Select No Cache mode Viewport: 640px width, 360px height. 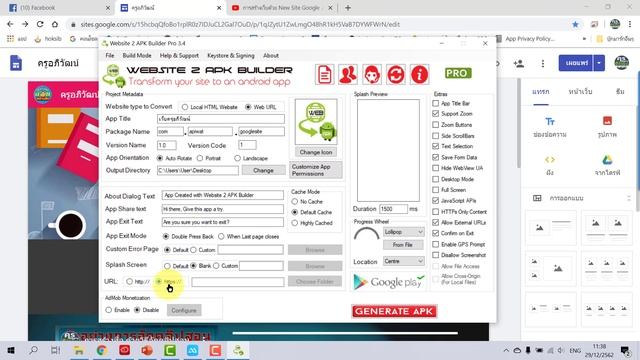click(295, 202)
